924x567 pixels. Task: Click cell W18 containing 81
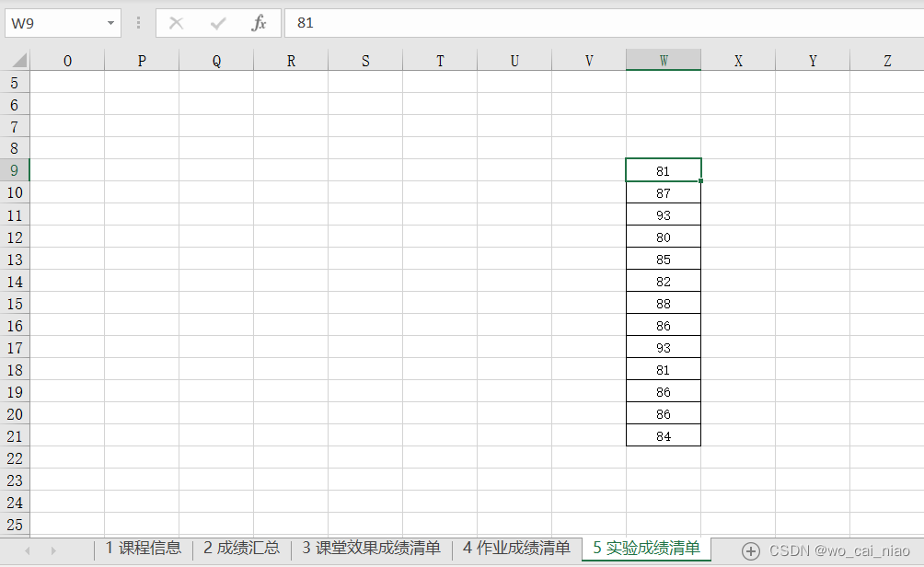click(x=664, y=369)
